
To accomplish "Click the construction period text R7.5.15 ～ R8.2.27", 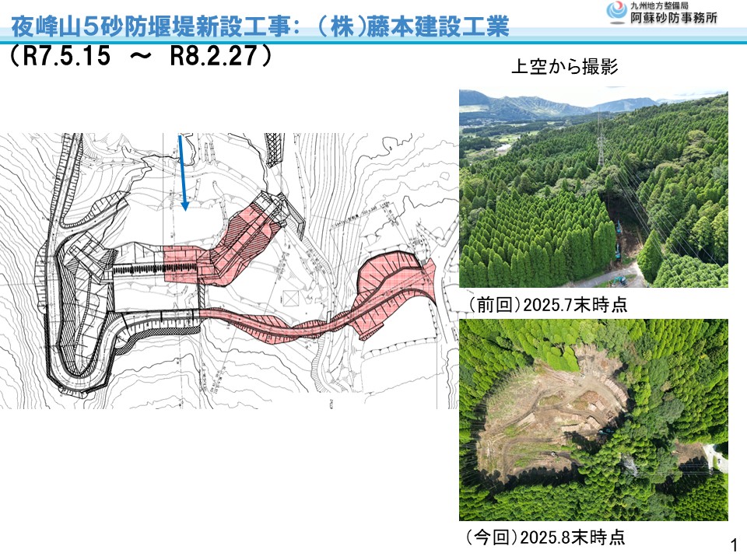I will click(x=142, y=57).
